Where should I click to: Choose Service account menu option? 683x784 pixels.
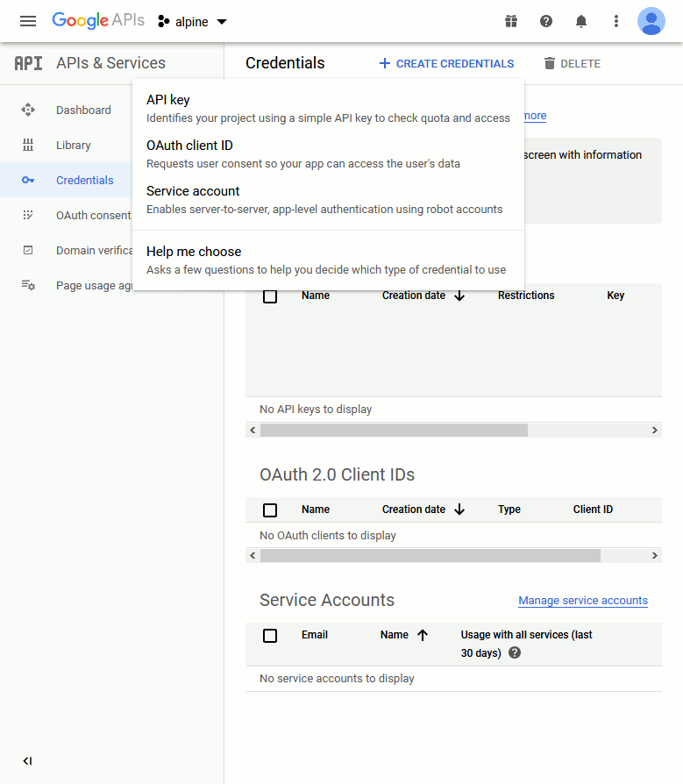[328, 199]
